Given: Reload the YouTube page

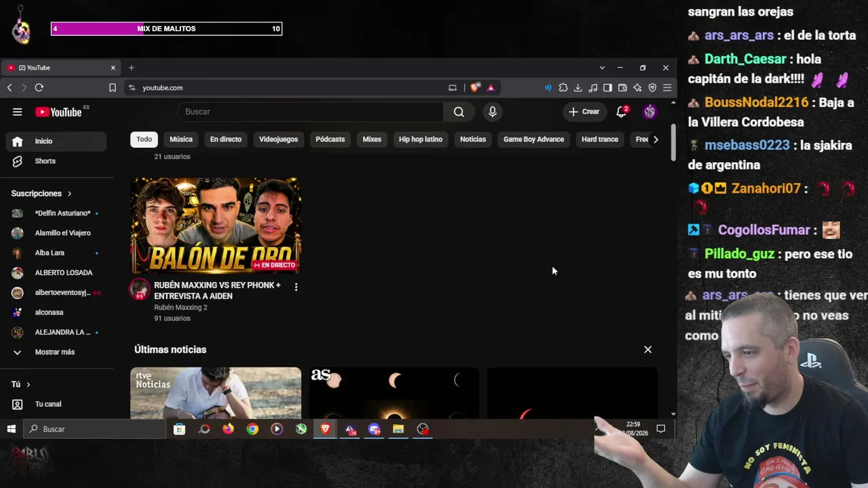Looking at the screenshot, I should [39, 87].
